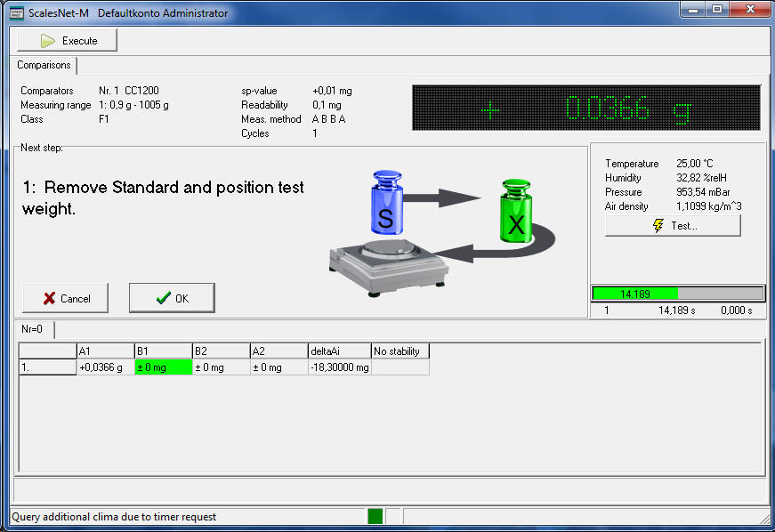This screenshot has height=532, width=775.
Task: Click the No stability column header
Action: (400, 351)
